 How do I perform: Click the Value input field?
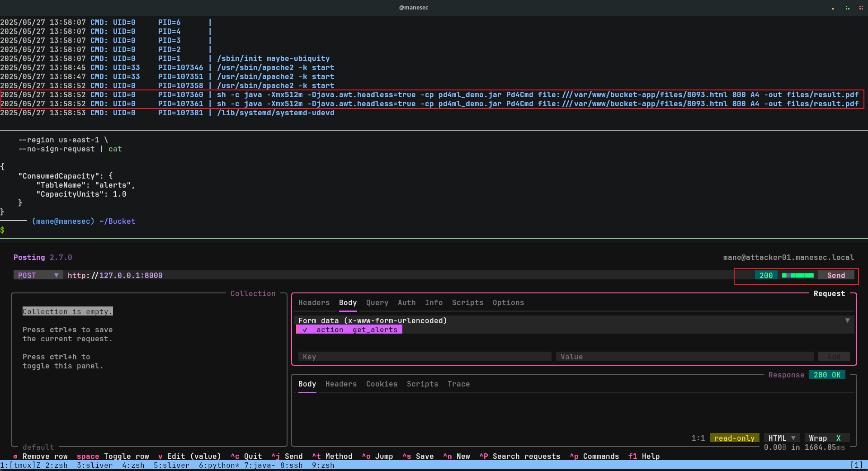(x=685, y=357)
